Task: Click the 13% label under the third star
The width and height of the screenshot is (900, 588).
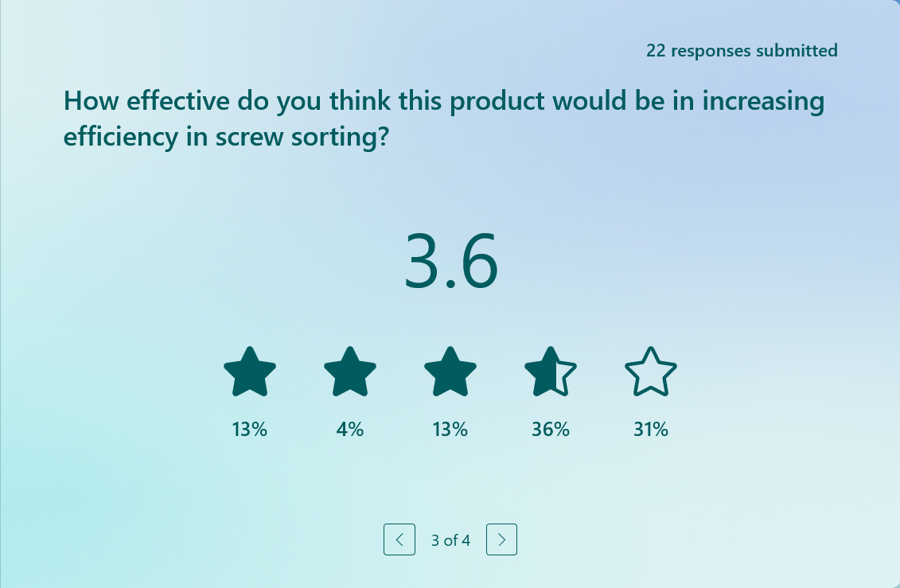Action: [x=450, y=430]
